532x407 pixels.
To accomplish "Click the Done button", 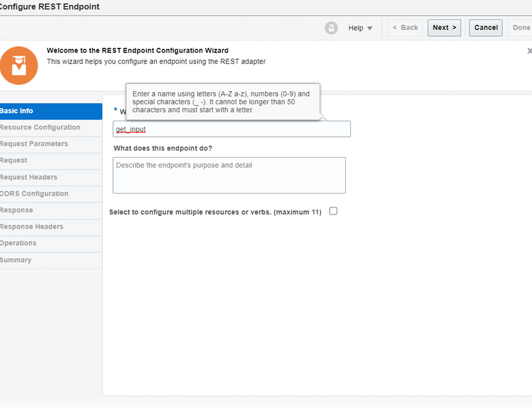I will click(x=521, y=28).
